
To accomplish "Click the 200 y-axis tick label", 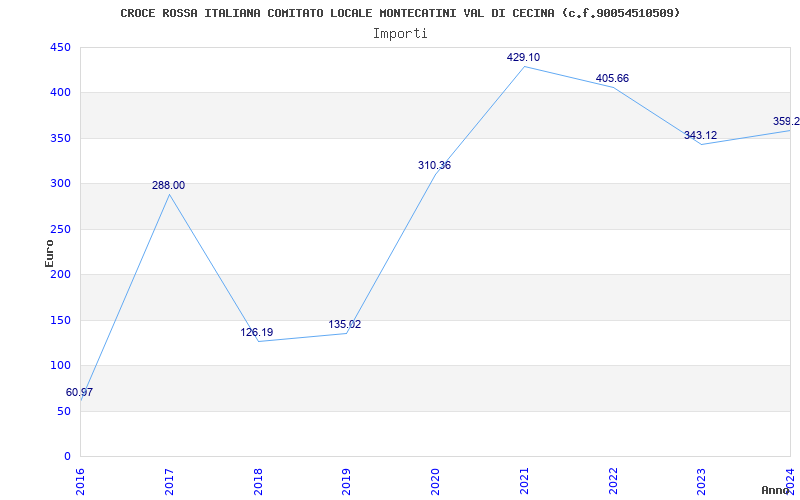I will [60, 274].
